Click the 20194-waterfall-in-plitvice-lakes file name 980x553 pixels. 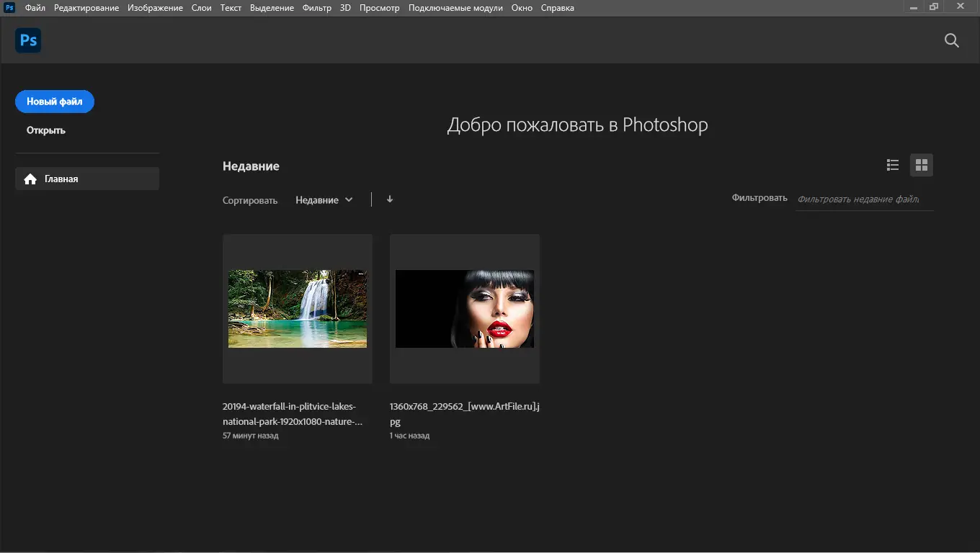[293, 414]
